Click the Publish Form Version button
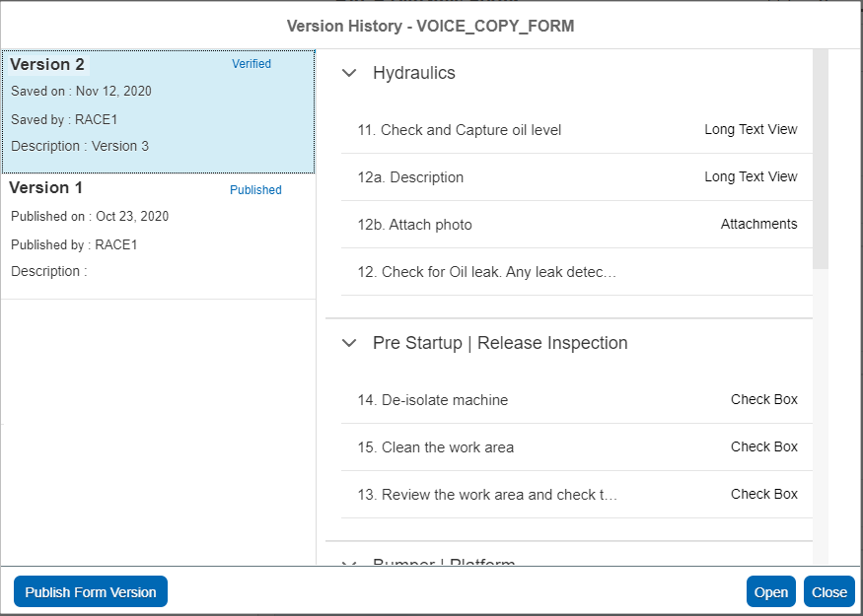 tap(90, 591)
